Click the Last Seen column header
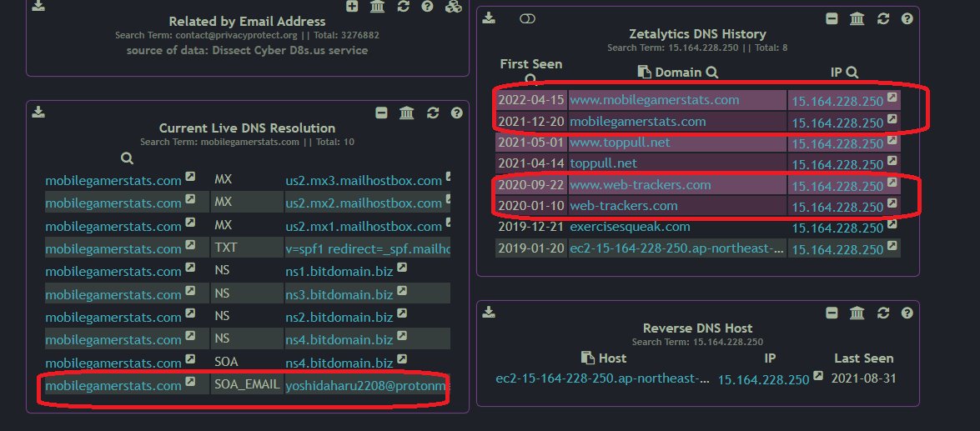980x431 pixels. (864, 358)
